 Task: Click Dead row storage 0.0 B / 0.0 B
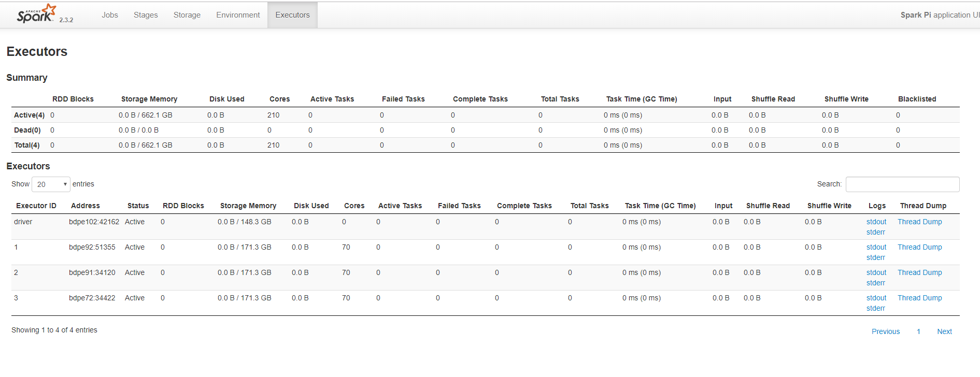click(x=139, y=130)
